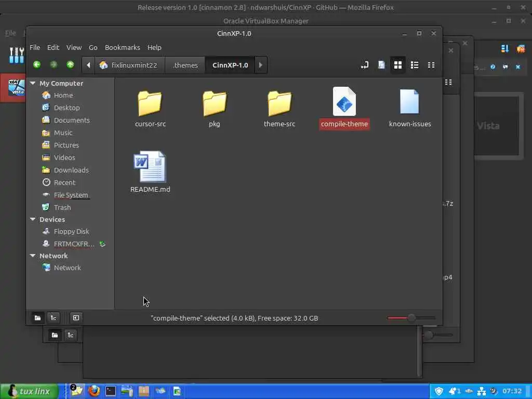Viewport: 532px width, 399px height.
Task: Go back with the green back arrow
Action: click(x=37, y=65)
